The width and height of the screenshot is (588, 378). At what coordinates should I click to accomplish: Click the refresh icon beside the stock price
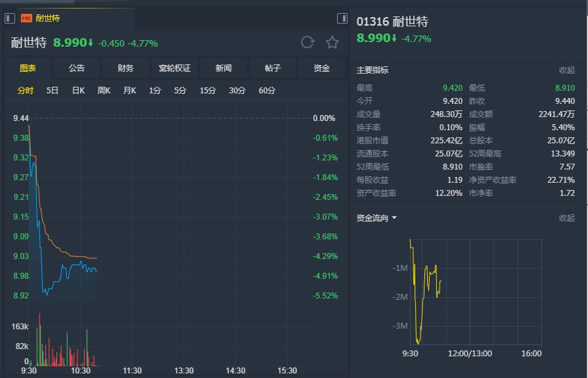tap(307, 43)
